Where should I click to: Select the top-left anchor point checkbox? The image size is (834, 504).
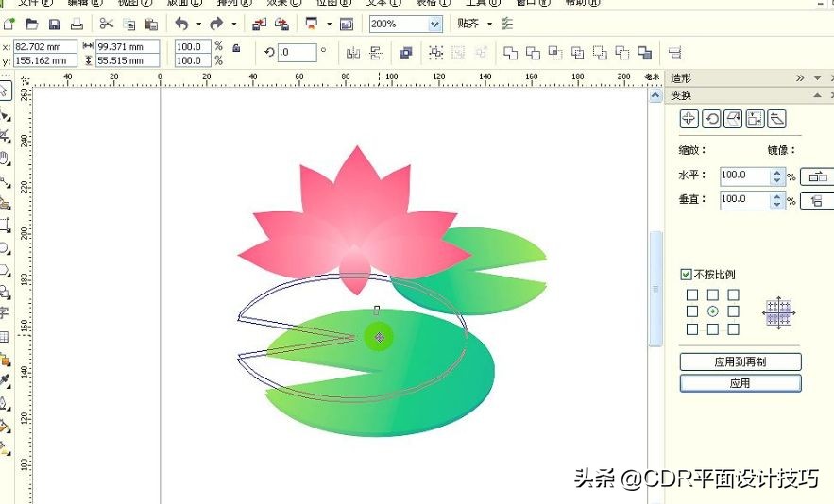[692, 294]
